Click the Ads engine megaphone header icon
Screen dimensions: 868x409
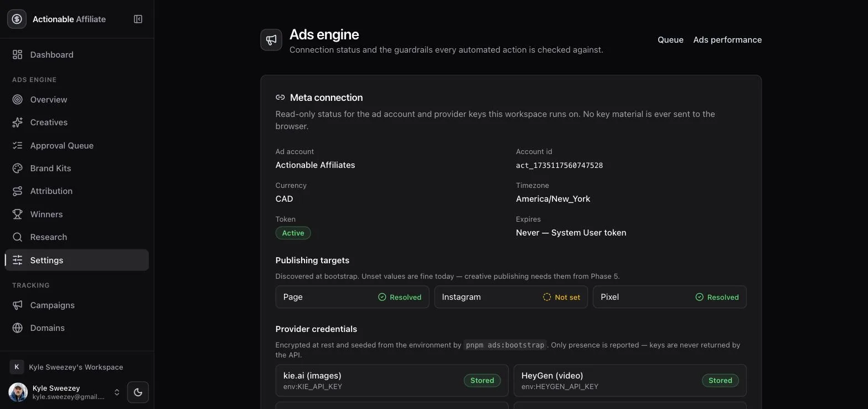pos(271,40)
